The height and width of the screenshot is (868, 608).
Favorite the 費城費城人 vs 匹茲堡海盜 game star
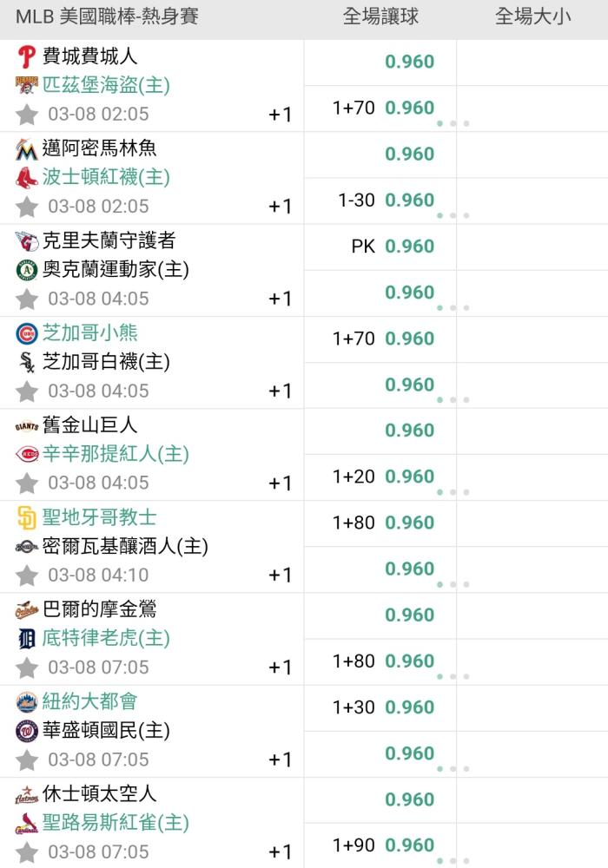point(27,115)
